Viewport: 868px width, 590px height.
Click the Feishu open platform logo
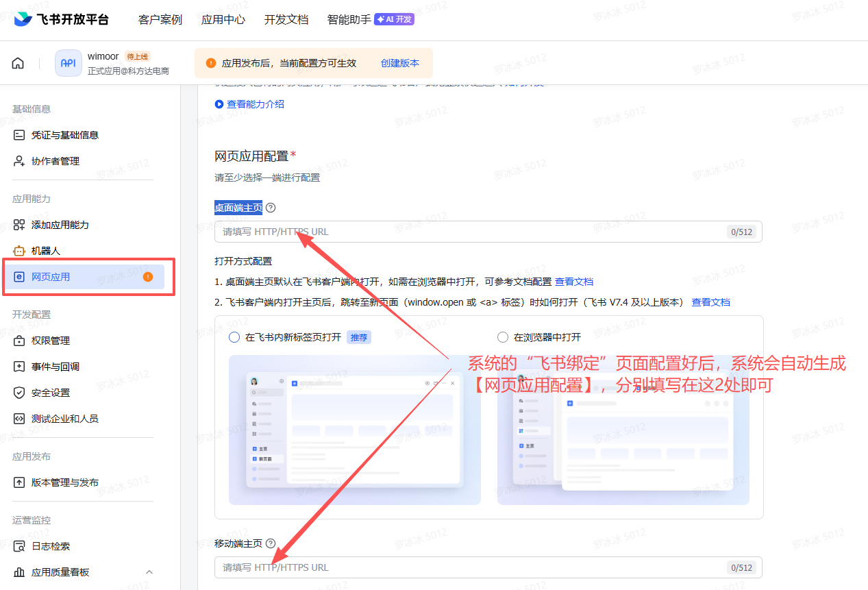click(x=62, y=19)
